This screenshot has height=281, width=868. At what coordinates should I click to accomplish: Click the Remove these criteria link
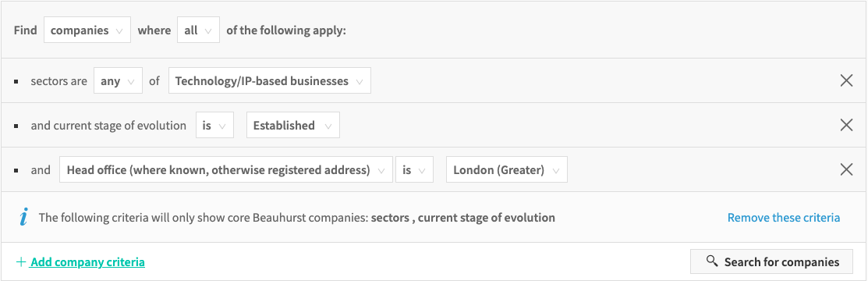(783, 218)
